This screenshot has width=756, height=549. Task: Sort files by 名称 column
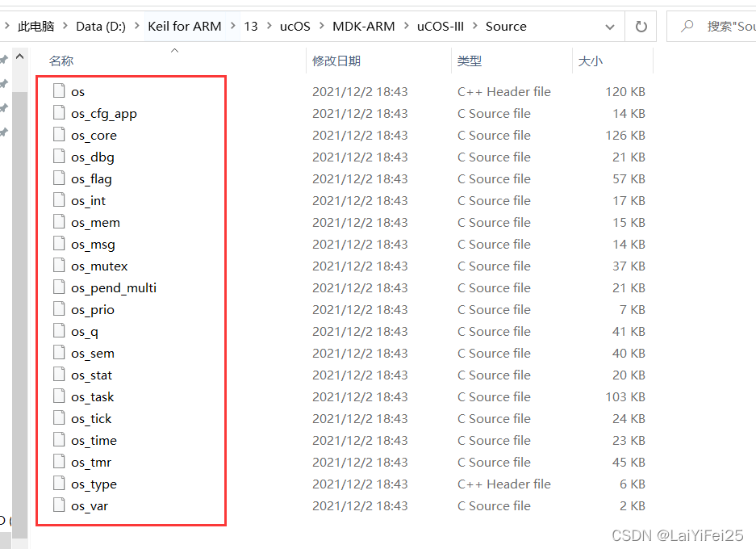(x=61, y=61)
